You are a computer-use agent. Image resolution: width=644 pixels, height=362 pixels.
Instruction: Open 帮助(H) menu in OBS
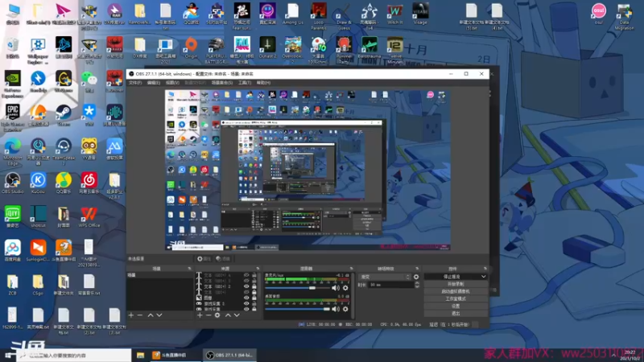[x=263, y=83]
